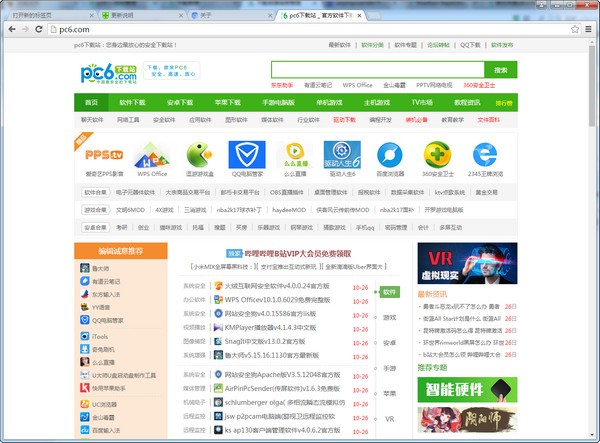600x443 pixels.
Task: Open the green Pac-Man game box icon
Action: click(x=199, y=155)
